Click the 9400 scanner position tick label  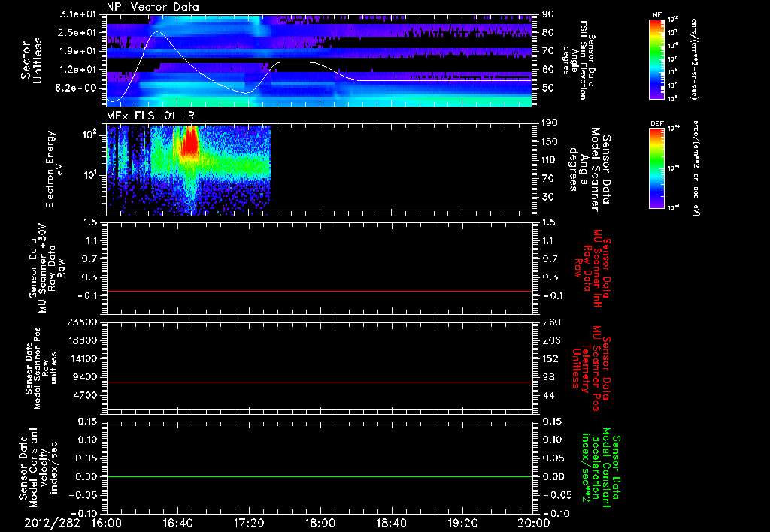[x=84, y=377]
